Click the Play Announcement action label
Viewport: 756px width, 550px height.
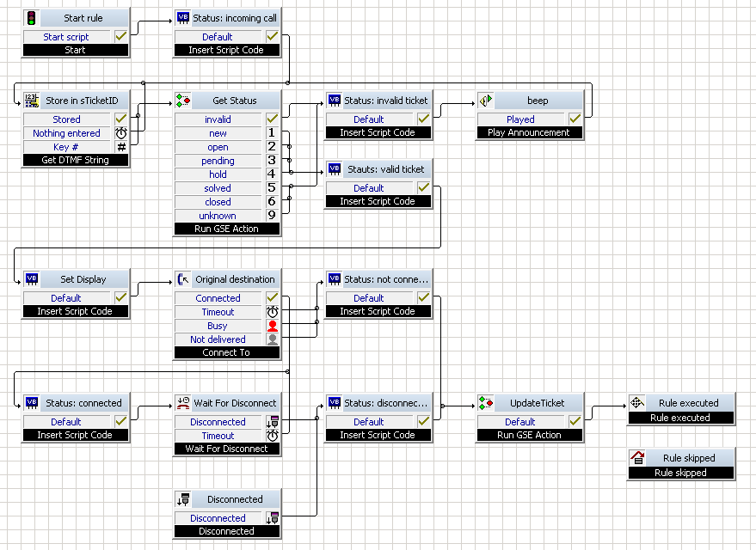529,132
